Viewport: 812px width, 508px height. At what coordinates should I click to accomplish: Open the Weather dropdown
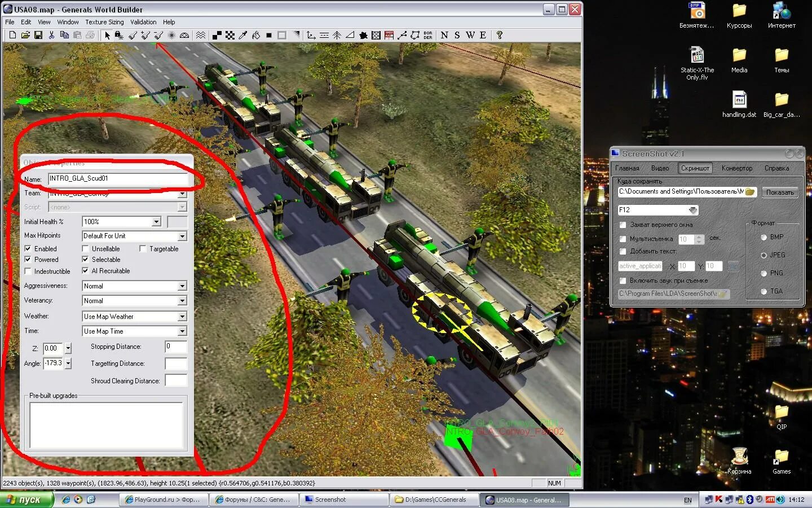182,317
